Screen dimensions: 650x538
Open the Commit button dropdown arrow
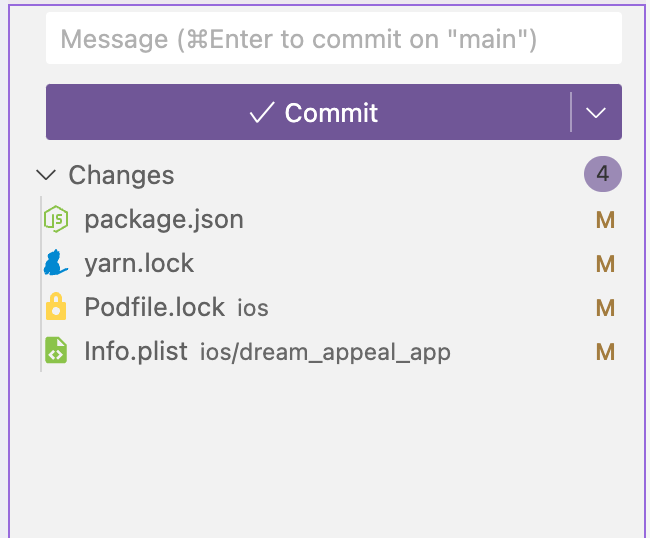[597, 113]
